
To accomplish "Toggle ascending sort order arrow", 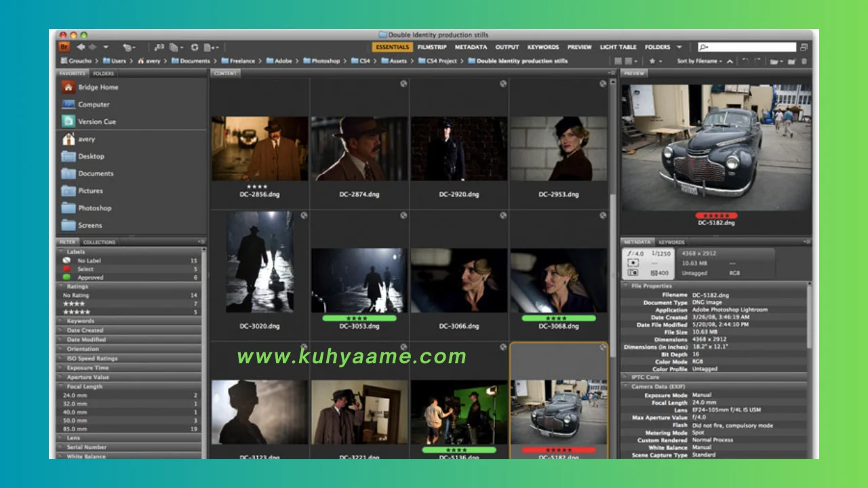I will click(730, 62).
